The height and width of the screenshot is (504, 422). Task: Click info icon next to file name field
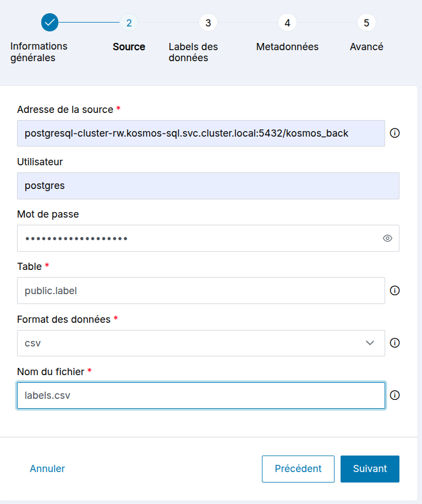pyautogui.click(x=394, y=395)
